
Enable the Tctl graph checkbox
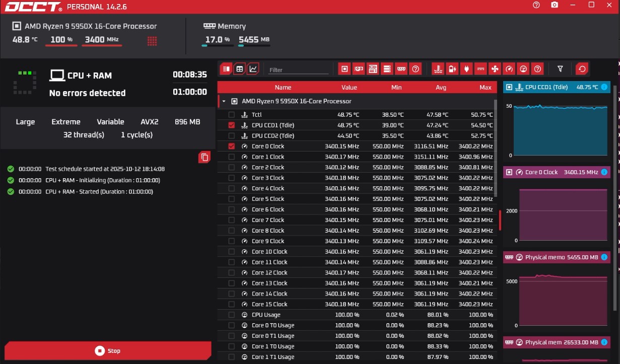point(232,115)
